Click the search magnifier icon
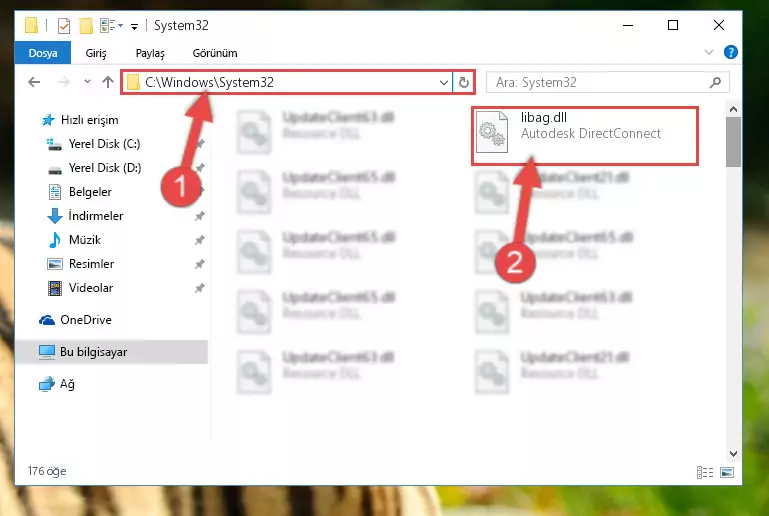The image size is (769, 516). (x=716, y=82)
